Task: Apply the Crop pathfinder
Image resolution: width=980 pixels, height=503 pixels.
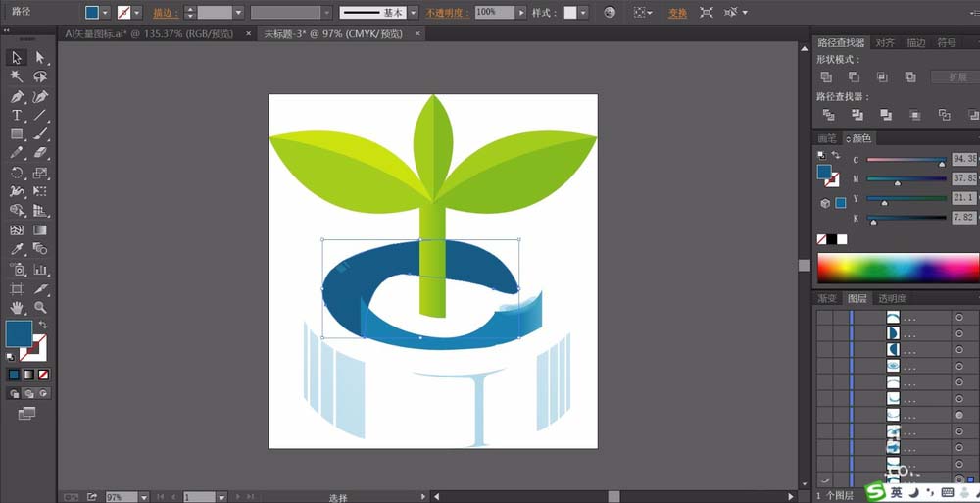Action: click(915, 115)
